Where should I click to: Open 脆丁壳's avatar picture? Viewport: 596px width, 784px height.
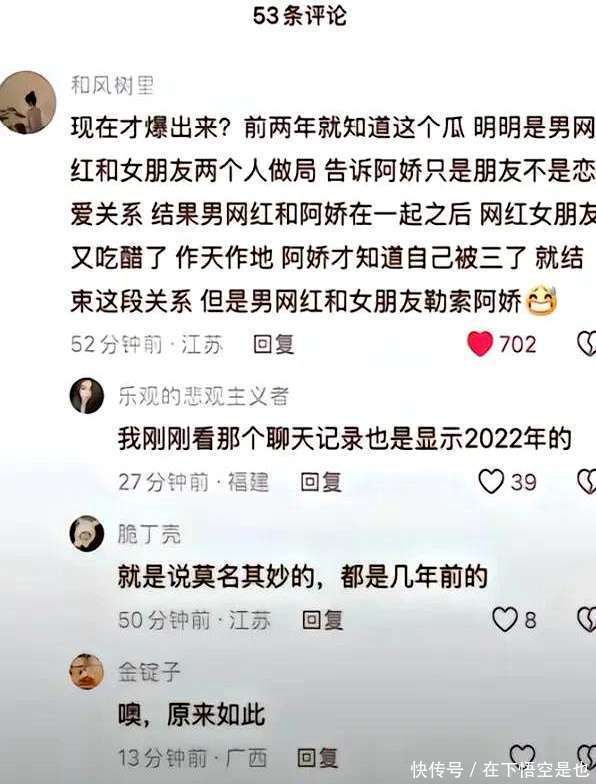pyautogui.click(x=87, y=534)
